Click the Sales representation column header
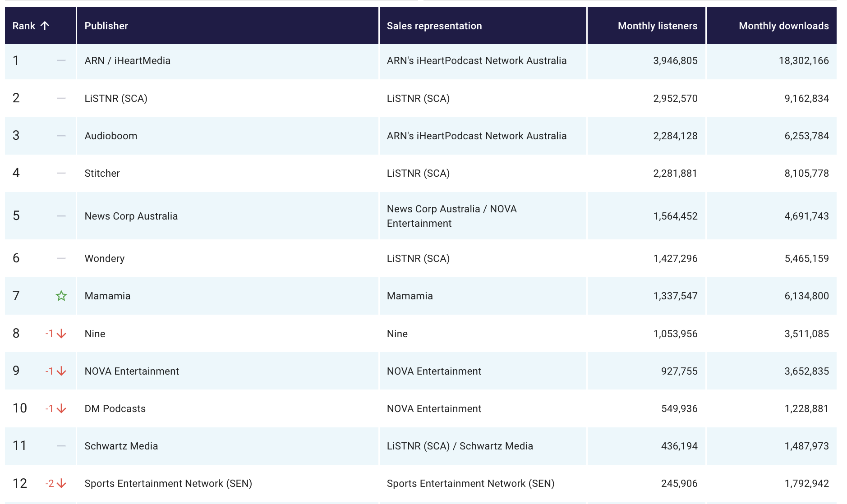Screen dimensions: 847x504 [483, 26]
